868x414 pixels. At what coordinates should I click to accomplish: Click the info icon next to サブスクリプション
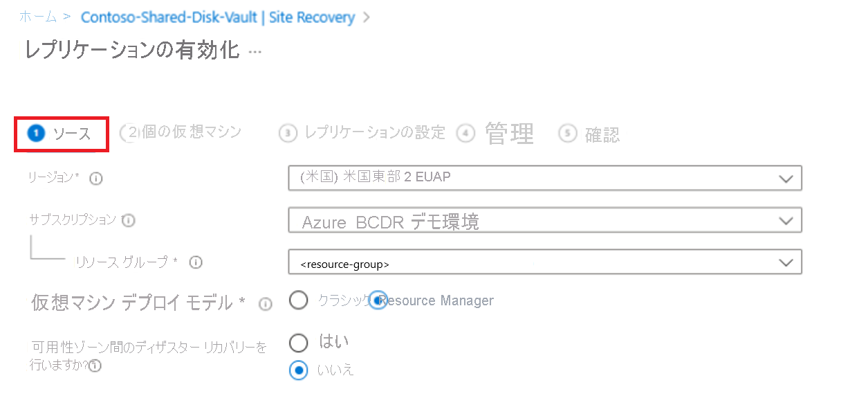click(x=128, y=220)
